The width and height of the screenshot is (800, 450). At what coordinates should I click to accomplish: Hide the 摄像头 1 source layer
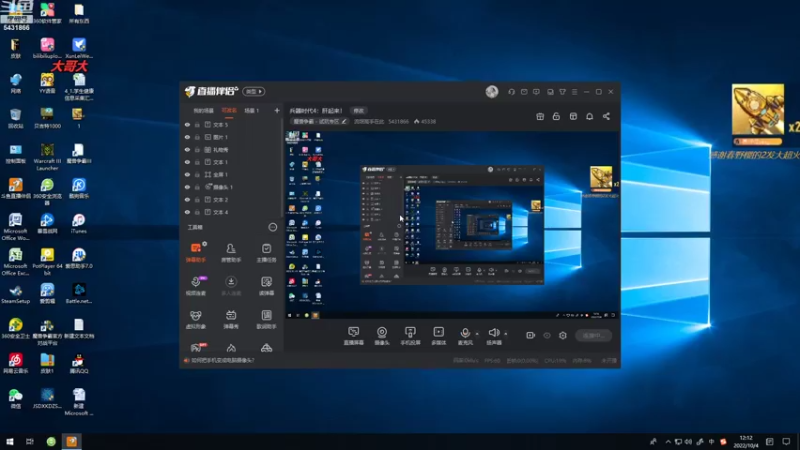pos(187,187)
